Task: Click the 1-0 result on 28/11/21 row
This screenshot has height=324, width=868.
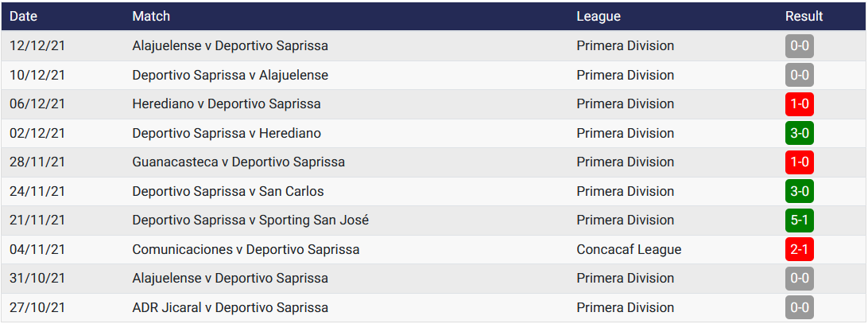Action: (799, 162)
